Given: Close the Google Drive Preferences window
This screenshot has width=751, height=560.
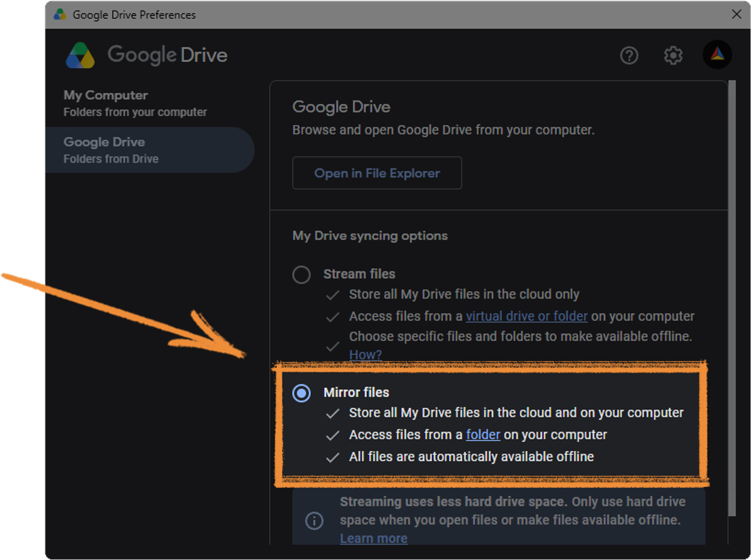Looking at the screenshot, I should [737, 14].
